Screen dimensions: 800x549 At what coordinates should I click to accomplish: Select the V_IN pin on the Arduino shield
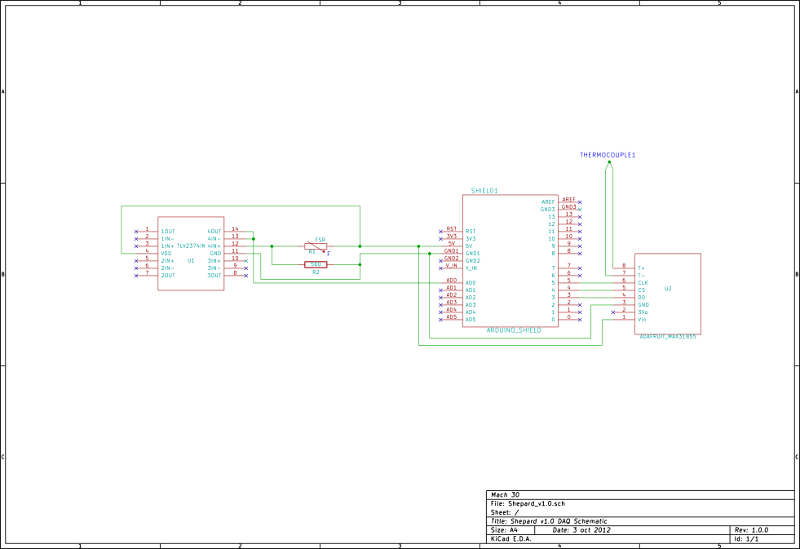point(452,266)
